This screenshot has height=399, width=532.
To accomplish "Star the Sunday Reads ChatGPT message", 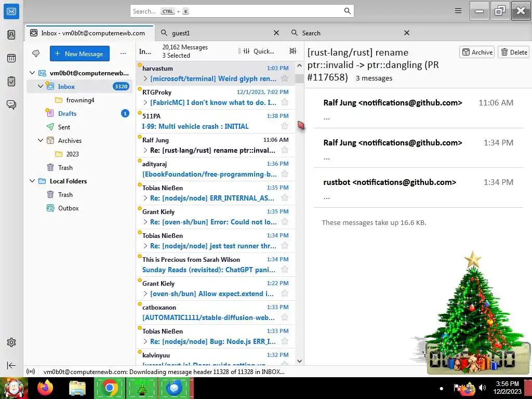I will (285, 270).
